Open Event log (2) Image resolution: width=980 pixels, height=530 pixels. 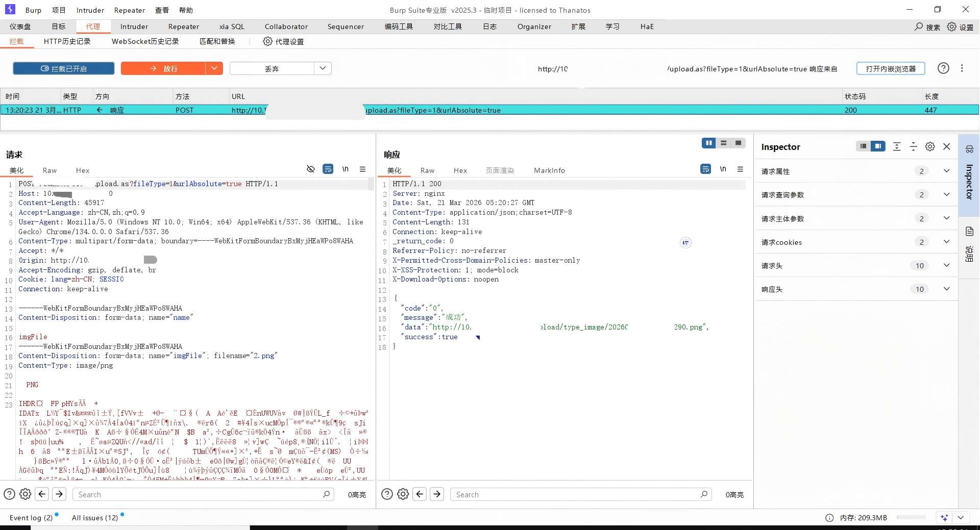point(31,518)
